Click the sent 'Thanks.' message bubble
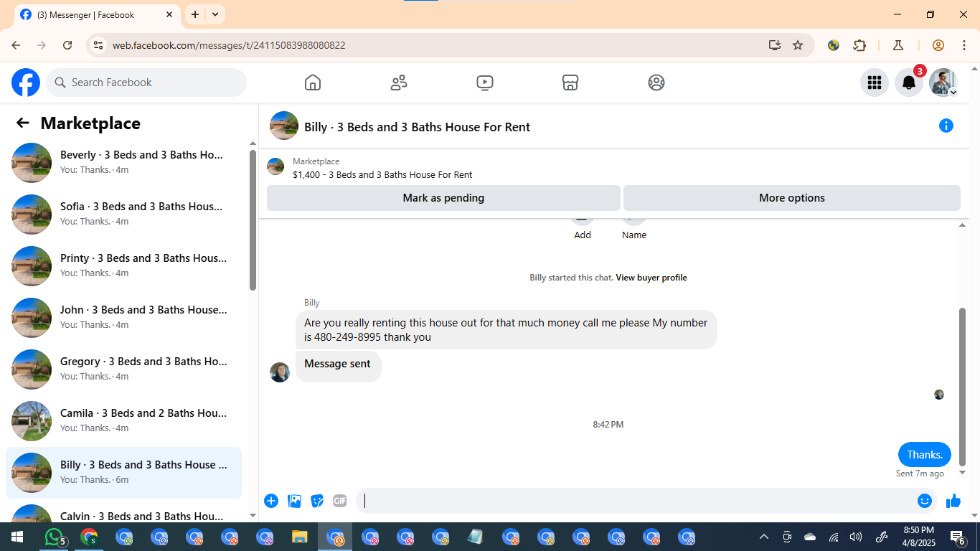This screenshot has width=980, height=551. tap(925, 455)
